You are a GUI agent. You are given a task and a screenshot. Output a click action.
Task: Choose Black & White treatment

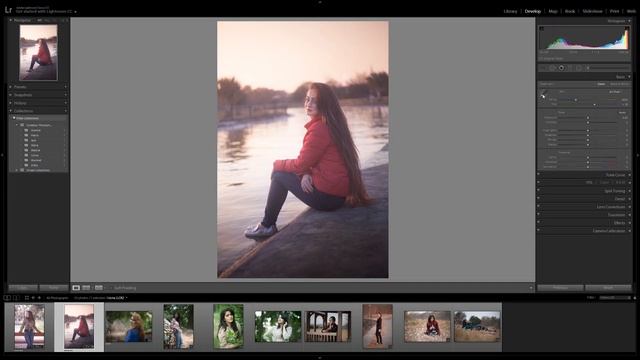pyautogui.click(x=619, y=84)
